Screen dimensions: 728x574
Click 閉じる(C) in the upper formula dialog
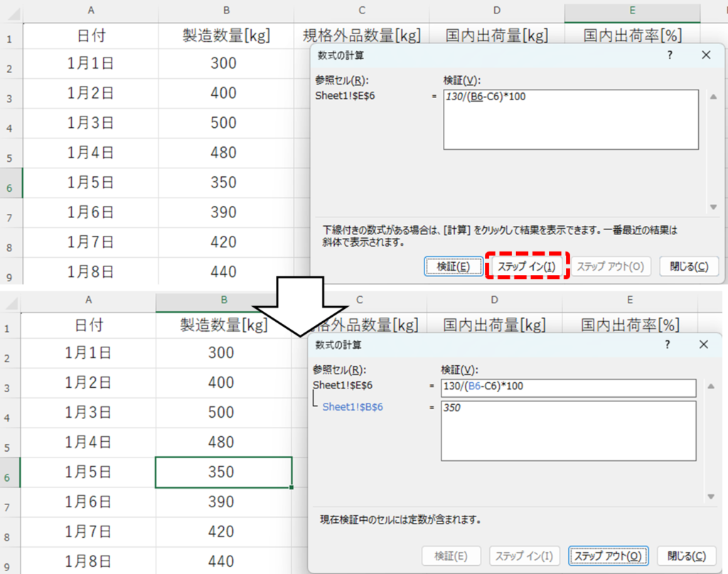689,266
